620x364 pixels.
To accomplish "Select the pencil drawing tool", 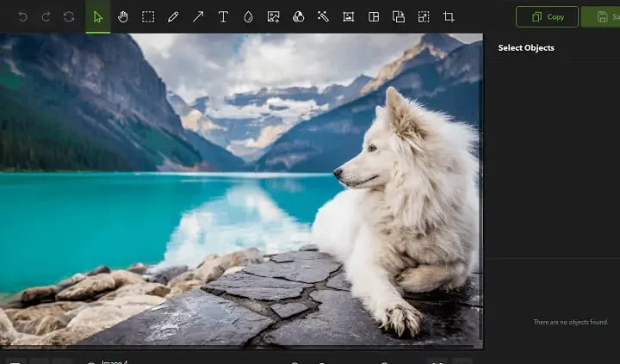I will click(x=173, y=16).
